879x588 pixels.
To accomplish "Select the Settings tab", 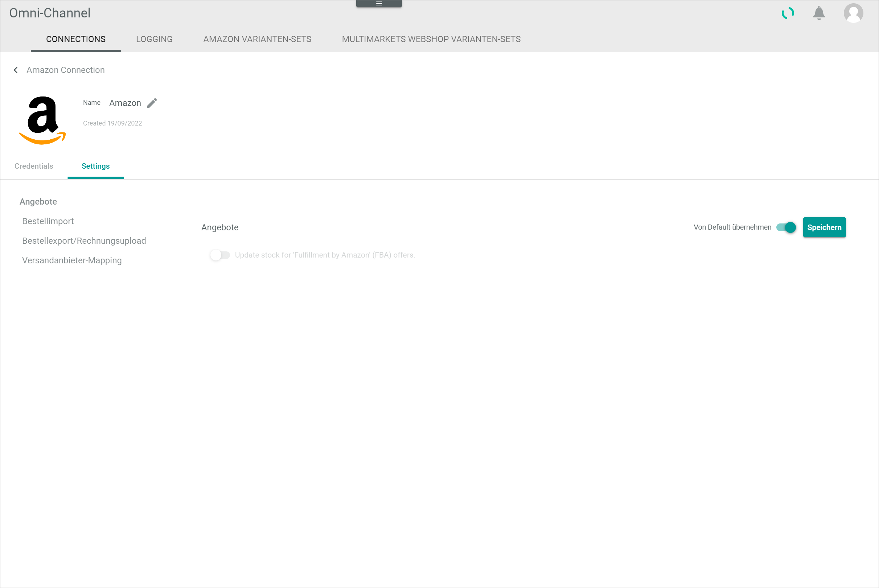I will 96,166.
